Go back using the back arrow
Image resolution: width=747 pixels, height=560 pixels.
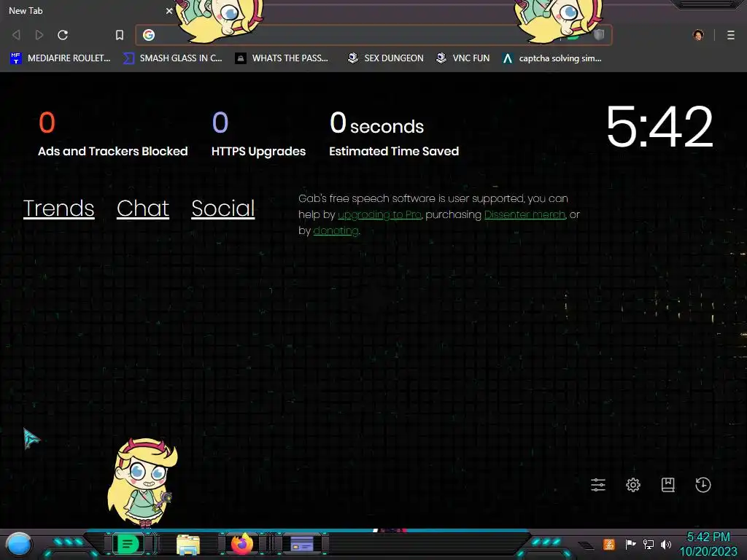[16, 35]
